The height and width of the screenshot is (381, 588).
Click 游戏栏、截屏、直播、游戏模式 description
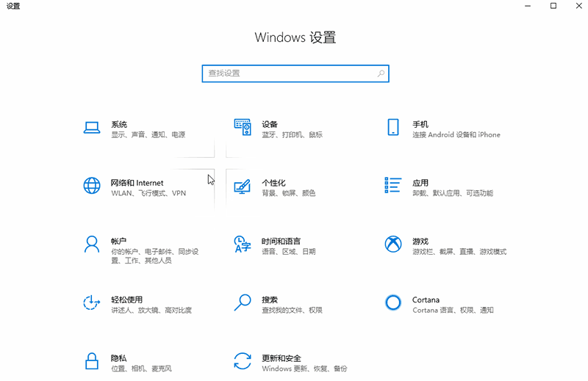tap(459, 252)
